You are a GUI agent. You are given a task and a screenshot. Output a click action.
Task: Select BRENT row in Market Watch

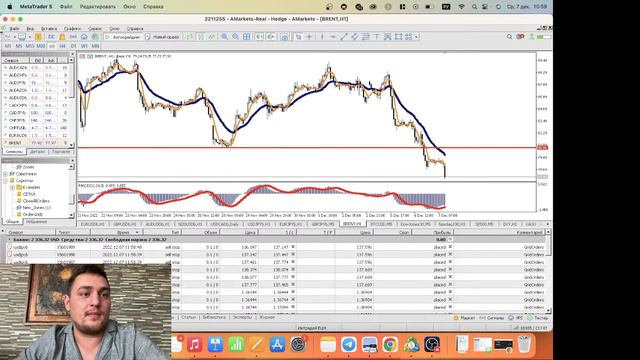tap(36, 143)
